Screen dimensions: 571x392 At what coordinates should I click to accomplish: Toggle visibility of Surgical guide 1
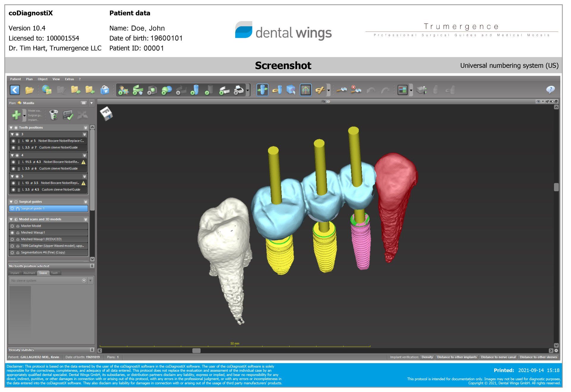tap(12, 209)
